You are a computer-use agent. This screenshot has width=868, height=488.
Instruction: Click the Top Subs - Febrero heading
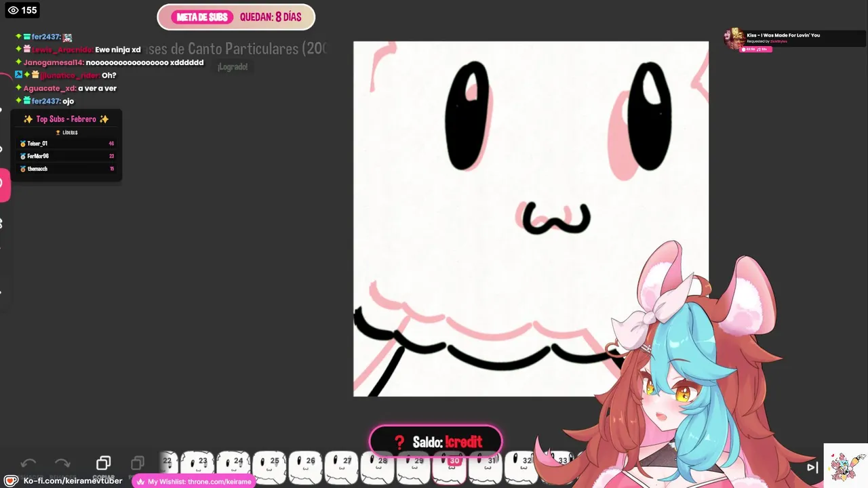(66, 119)
